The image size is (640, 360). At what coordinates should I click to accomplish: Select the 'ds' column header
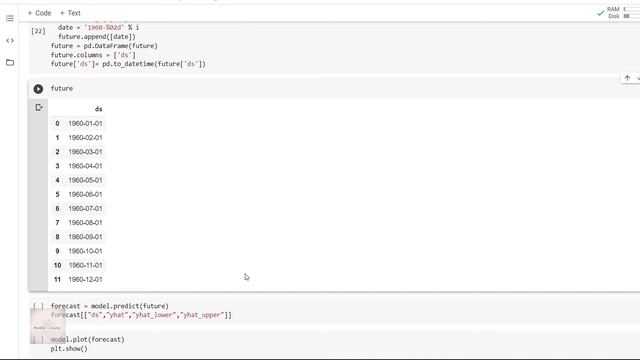(98, 109)
